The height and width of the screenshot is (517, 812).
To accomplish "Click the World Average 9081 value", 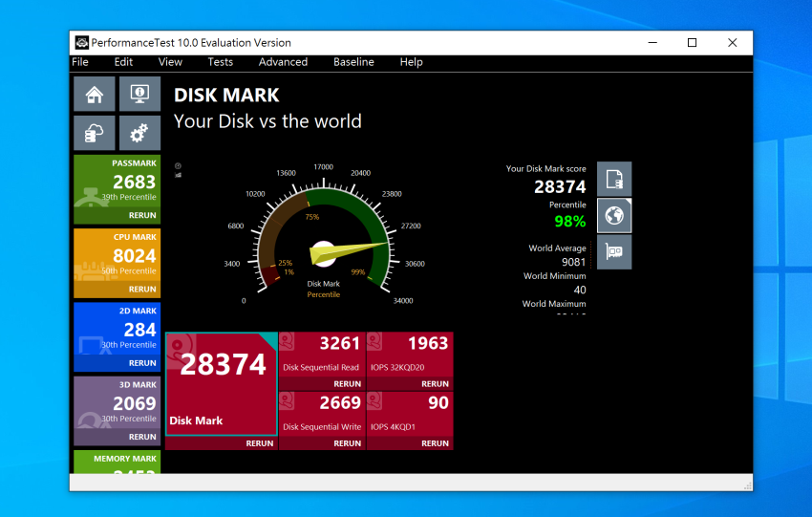I will click(573, 262).
